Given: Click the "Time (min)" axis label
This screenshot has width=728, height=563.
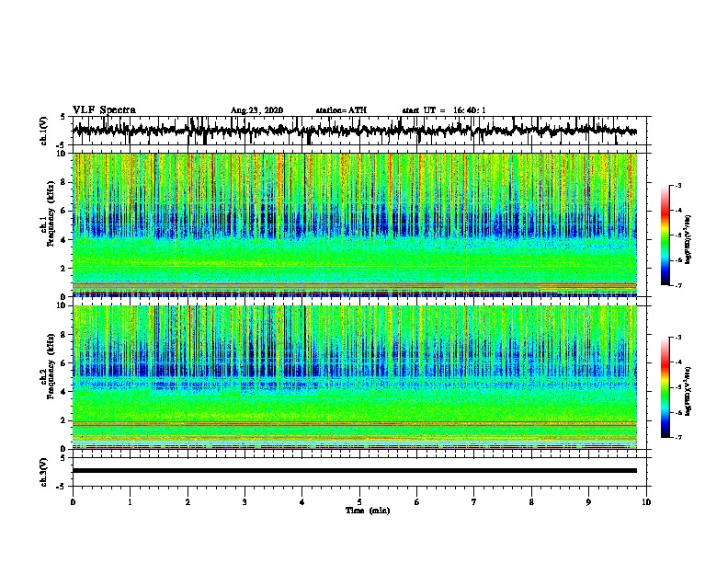Looking at the screenshot, I should click(x=368, y=511).
